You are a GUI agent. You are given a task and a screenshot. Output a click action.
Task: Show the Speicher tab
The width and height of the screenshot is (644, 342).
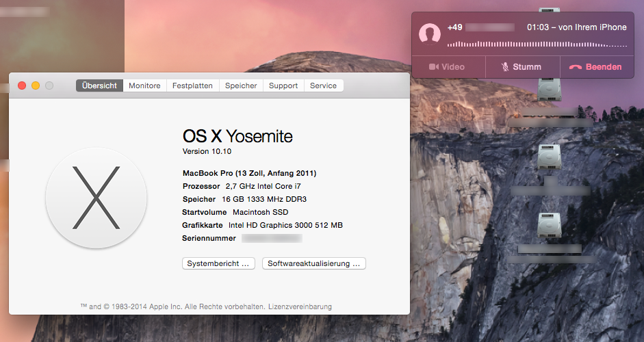241,85
